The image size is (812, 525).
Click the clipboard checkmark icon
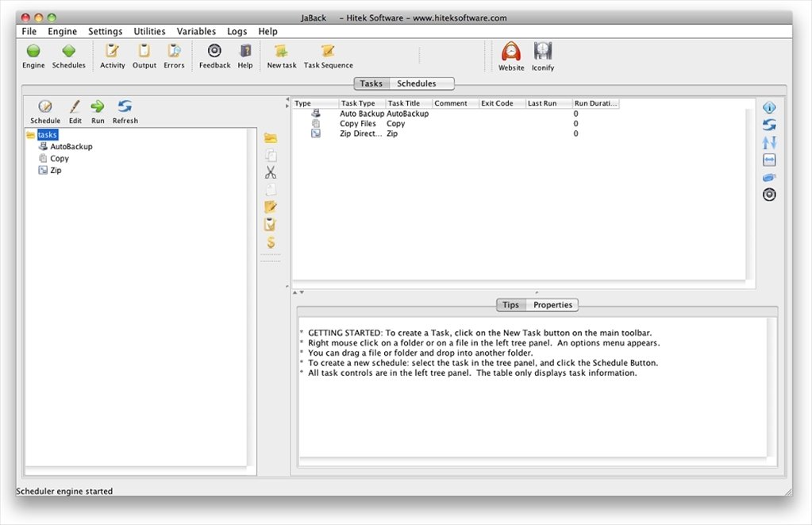(271, 225)
